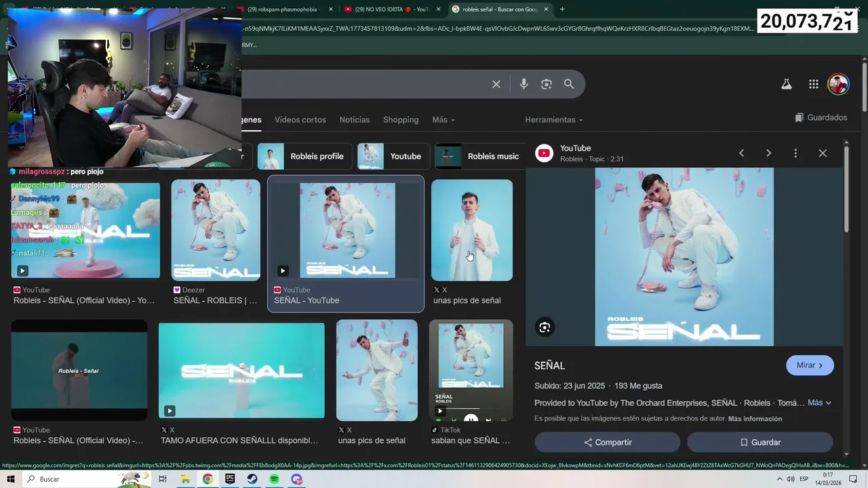The height and width of the screenshot is (488, 868).
Task: Open volume control in system tray
Action: pyautogui.click(x=791, y=479)
